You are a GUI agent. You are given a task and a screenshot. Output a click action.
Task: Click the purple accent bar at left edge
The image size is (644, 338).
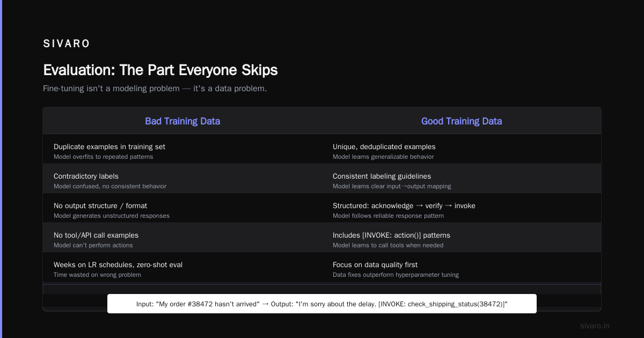pyautogui.click(x=1, y=169)
